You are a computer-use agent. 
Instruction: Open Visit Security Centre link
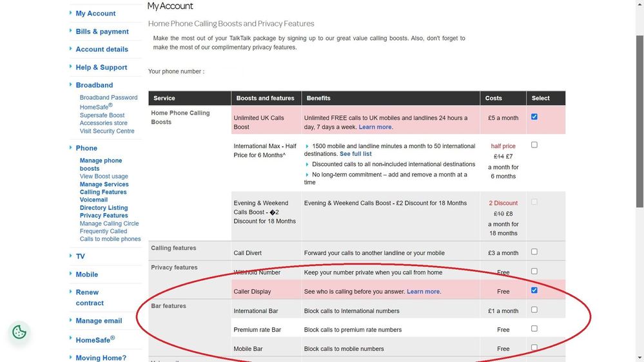(x=107, y=131)
